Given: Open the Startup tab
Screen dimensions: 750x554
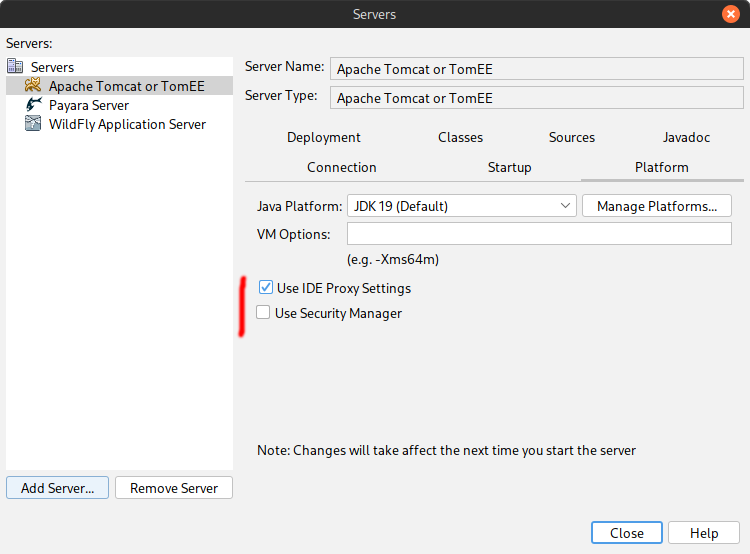Looking at the screenshot, I should (509, 167).
